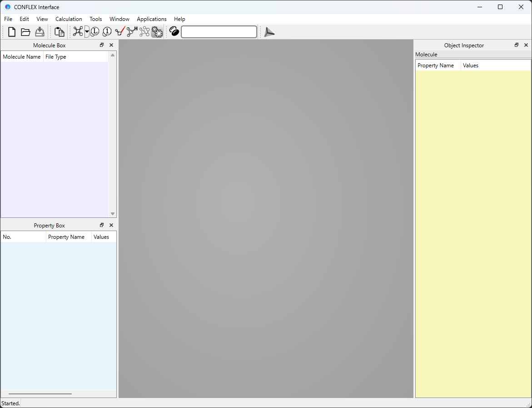This screenshot has width=532, height=408.
Task: Copy the molecule with the clipboard icon
Action: (x=59, y=31)
